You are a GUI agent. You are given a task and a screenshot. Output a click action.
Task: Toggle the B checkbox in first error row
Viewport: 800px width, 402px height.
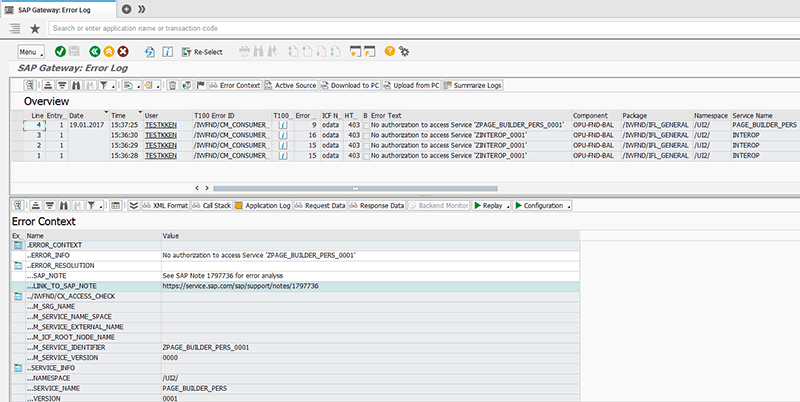tap(365, 125)
